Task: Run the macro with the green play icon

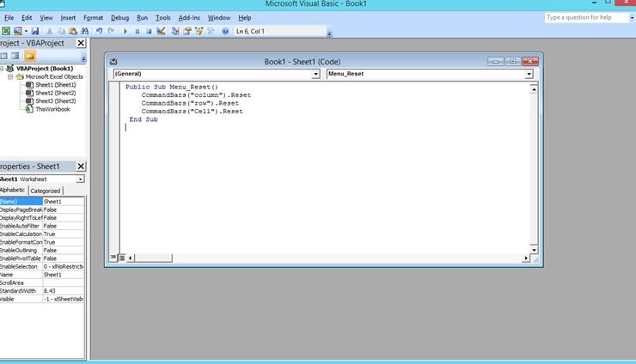Action: (125, 31)
